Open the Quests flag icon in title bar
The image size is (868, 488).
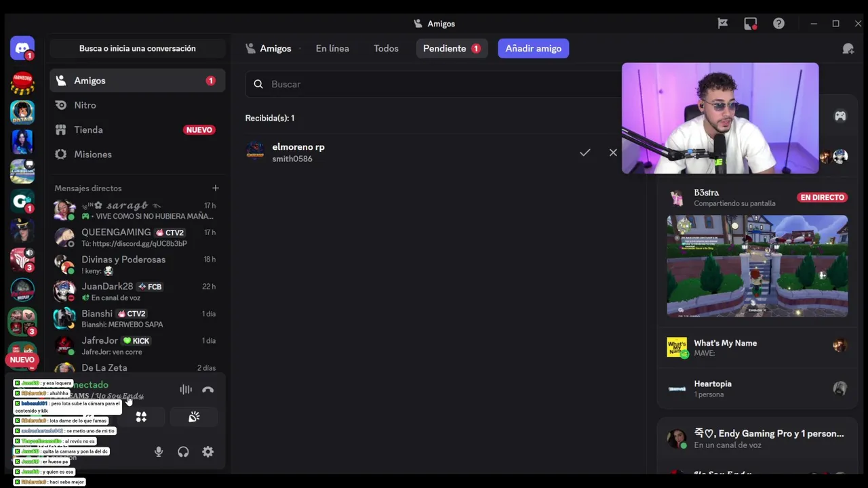pyautogui.click(x=722, y=24)
